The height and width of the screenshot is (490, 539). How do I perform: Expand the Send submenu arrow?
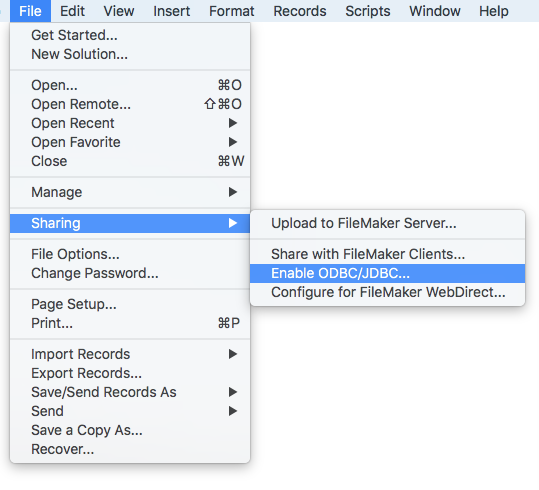coord(233,411)
